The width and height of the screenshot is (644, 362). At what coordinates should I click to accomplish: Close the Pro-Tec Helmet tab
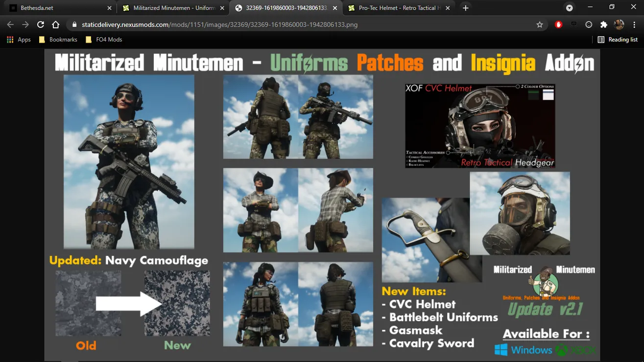point(447,8)
